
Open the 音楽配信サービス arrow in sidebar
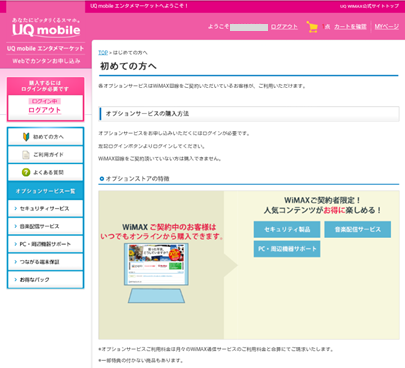[x=15, y=226]
